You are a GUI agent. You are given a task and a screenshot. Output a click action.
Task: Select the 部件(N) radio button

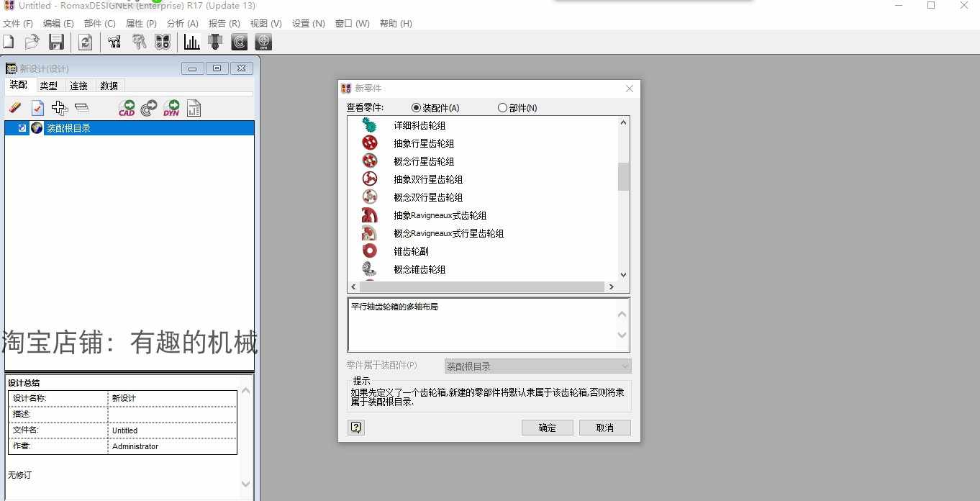point(502,108)
